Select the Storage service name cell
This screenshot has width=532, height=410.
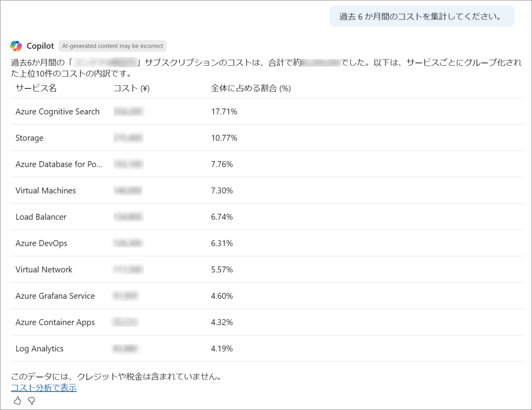click(x=30, y=138)
